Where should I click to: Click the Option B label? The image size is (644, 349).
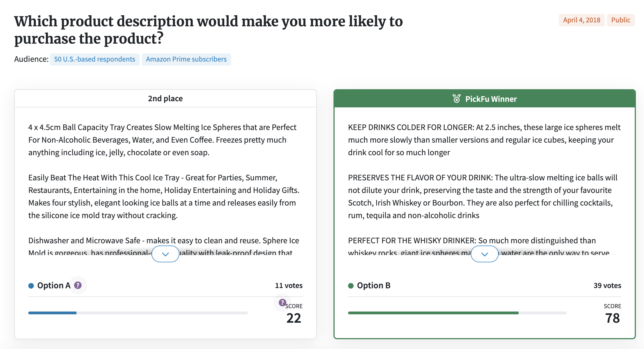tap(374, 286)
